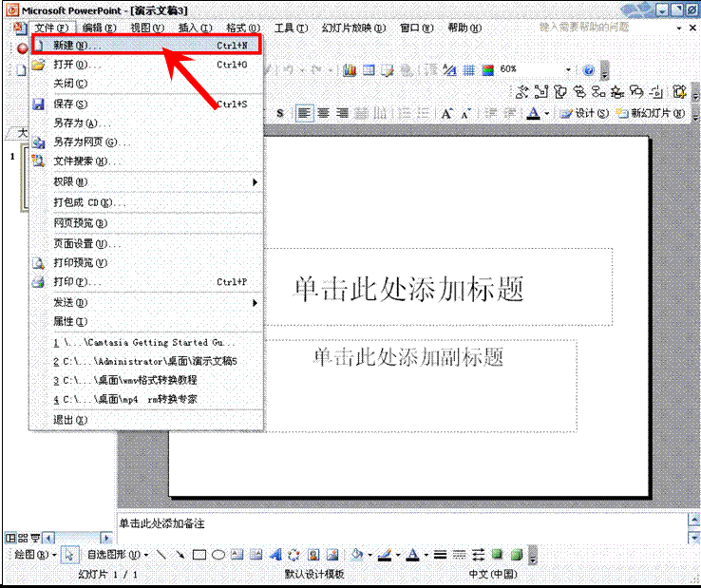Toggle align left formatting
Screen dimensions: 701x588
click(x=304, y=114)
